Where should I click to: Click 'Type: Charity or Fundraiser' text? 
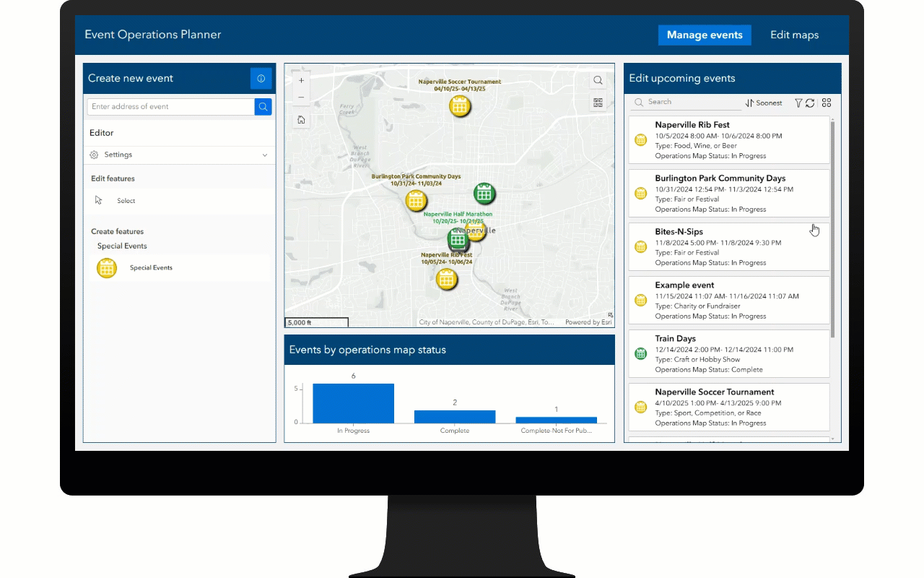pos(697,306)
